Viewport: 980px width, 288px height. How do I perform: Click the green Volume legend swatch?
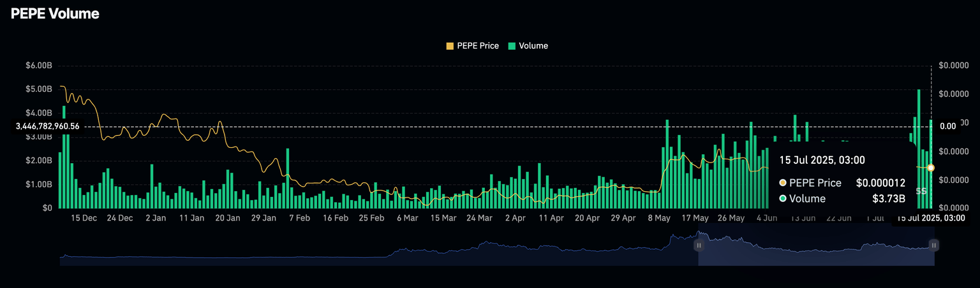(x=512, y=46)
